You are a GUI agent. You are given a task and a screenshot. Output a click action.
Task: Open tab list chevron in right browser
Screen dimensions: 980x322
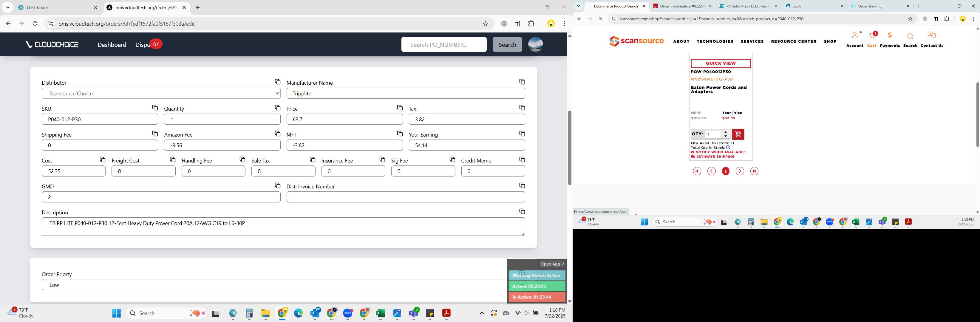(578, 6)
